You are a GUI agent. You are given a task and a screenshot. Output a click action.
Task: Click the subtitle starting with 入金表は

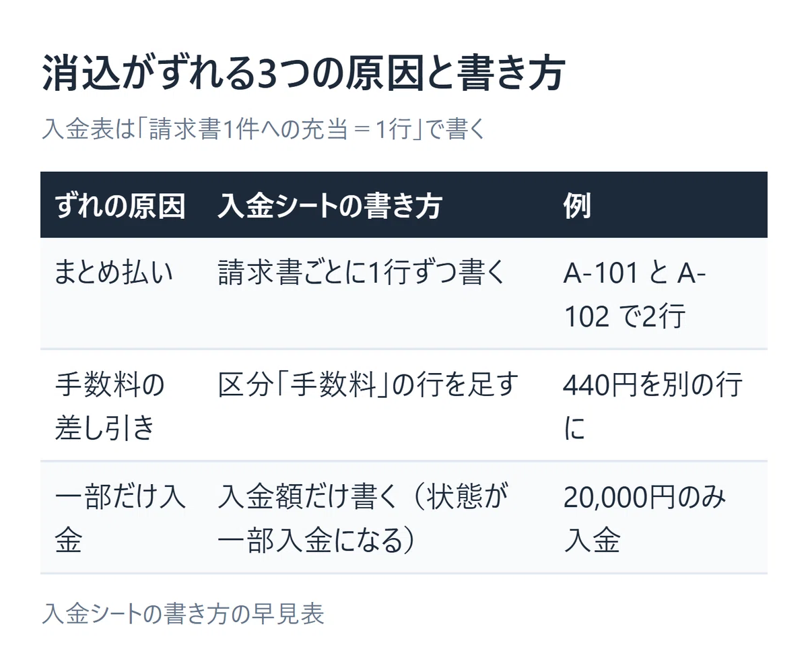[263, 129]
